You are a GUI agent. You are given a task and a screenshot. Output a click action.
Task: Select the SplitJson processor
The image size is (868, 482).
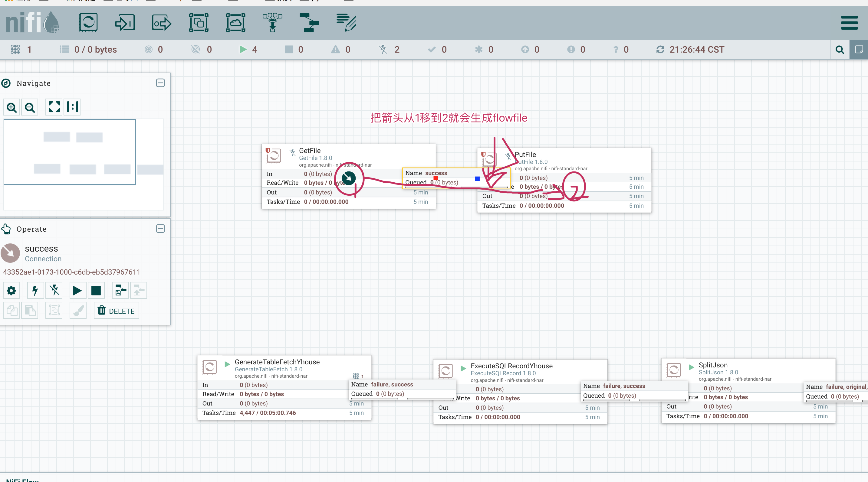[748, 391]
